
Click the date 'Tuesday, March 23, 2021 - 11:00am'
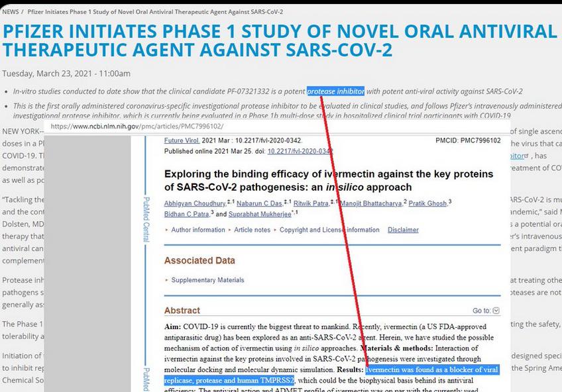coord(66,73)
